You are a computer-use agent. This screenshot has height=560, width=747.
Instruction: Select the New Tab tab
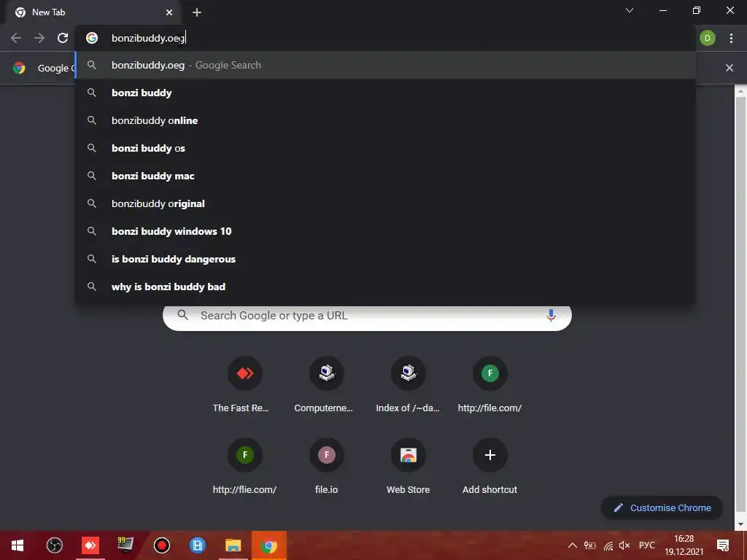(x=94, y=12)
